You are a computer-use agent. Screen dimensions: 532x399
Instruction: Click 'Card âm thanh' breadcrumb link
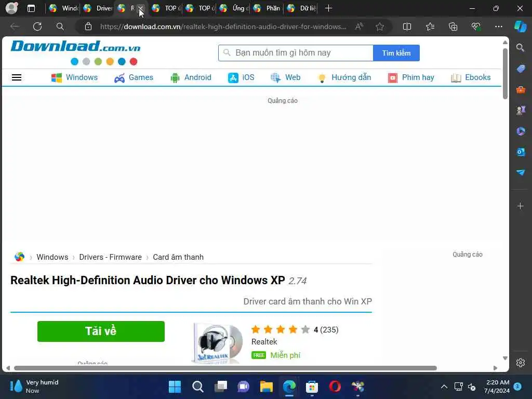point(178,257)
